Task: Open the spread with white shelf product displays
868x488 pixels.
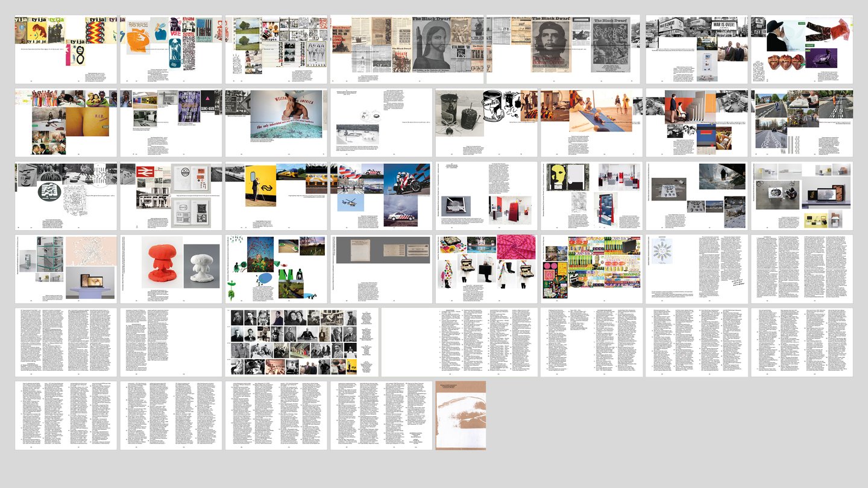Action: tap(802, 196)
